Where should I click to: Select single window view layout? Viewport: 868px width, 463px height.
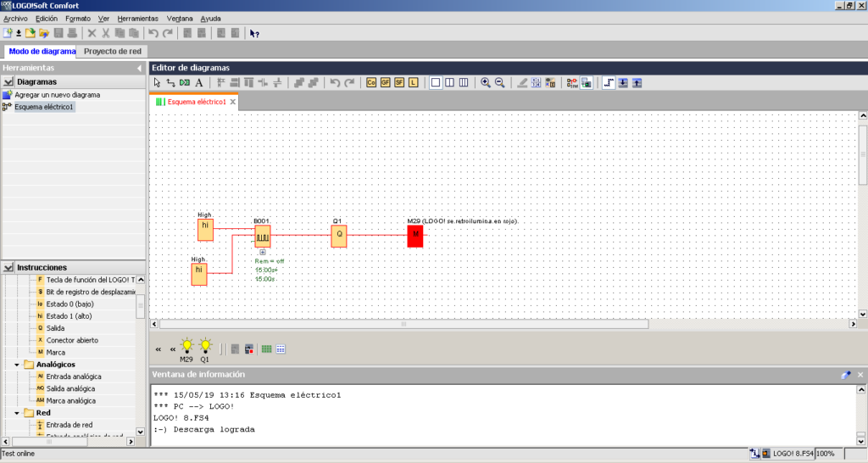[x=436, y=82]
